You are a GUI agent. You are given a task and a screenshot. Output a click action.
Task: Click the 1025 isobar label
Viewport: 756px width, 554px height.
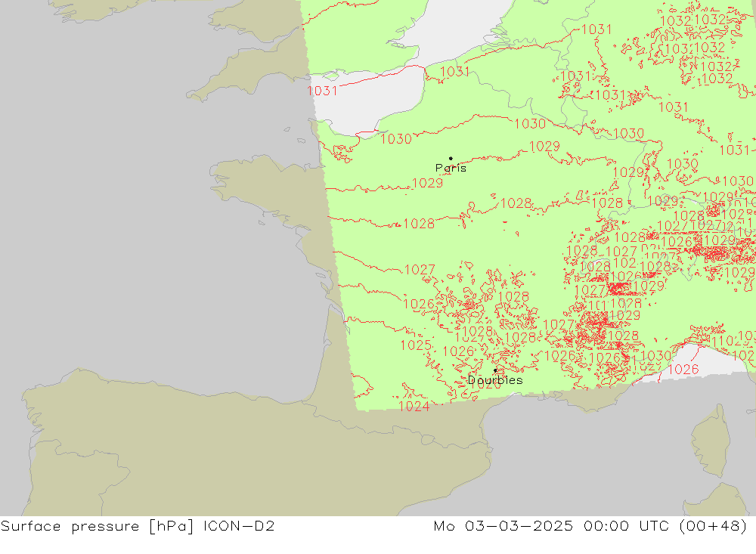416,345
